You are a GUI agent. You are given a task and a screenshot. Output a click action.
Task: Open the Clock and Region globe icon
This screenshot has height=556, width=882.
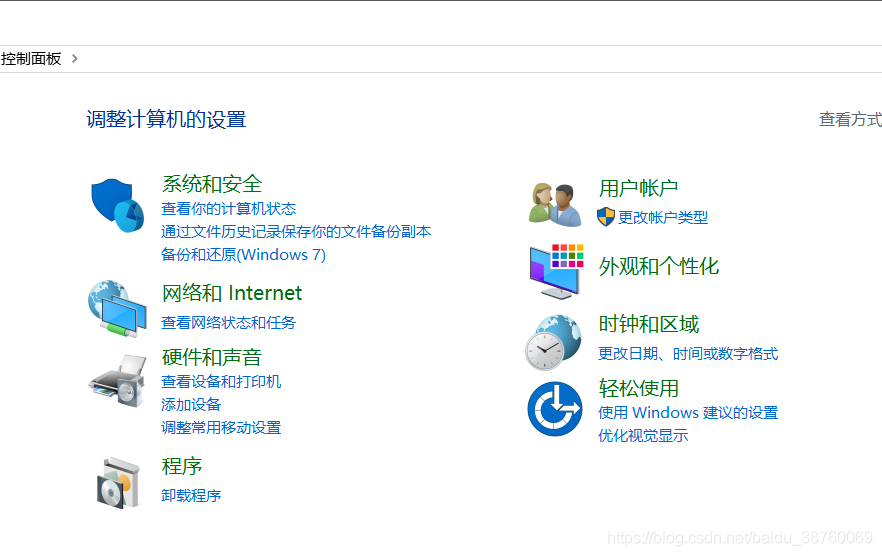click(554, 342)
